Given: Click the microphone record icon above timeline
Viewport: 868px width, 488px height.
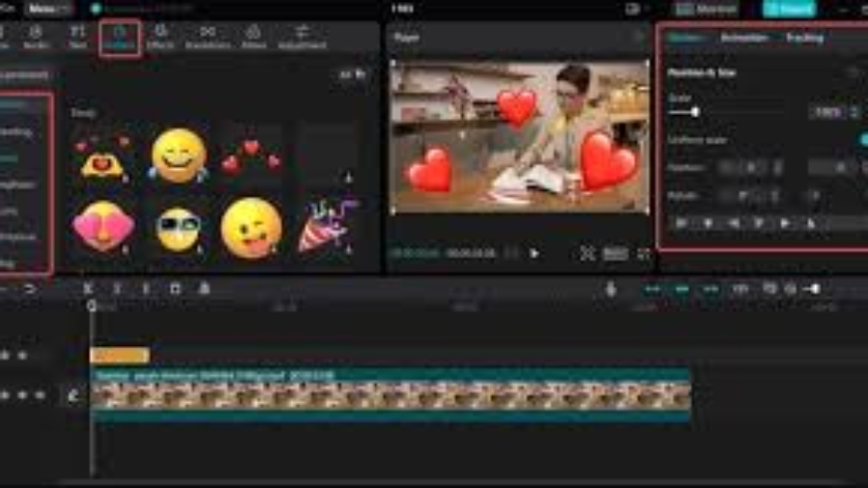Looking at the screenshot, I should click(x=610, y=288).
